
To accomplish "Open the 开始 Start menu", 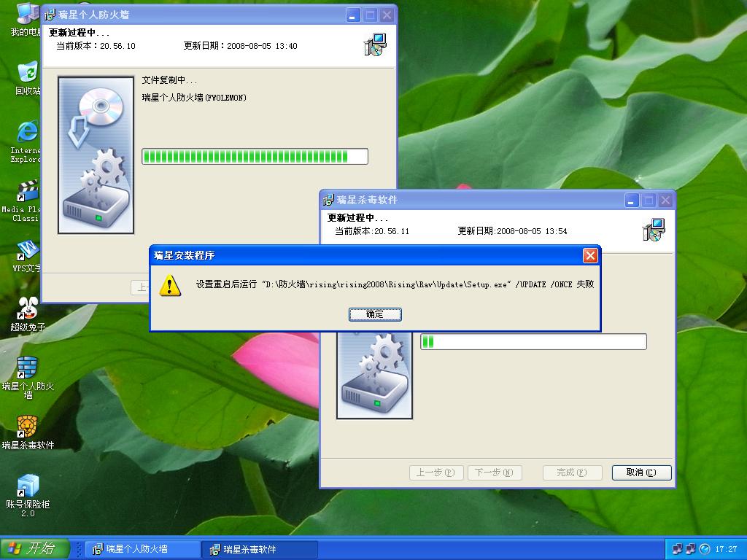I will pyautogui.click(x=34, y=548).
